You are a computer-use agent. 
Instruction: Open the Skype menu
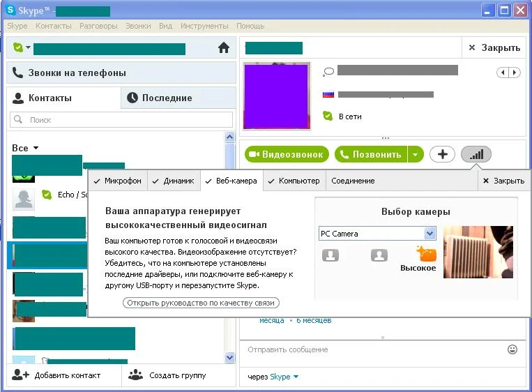[x=17, y=26]
